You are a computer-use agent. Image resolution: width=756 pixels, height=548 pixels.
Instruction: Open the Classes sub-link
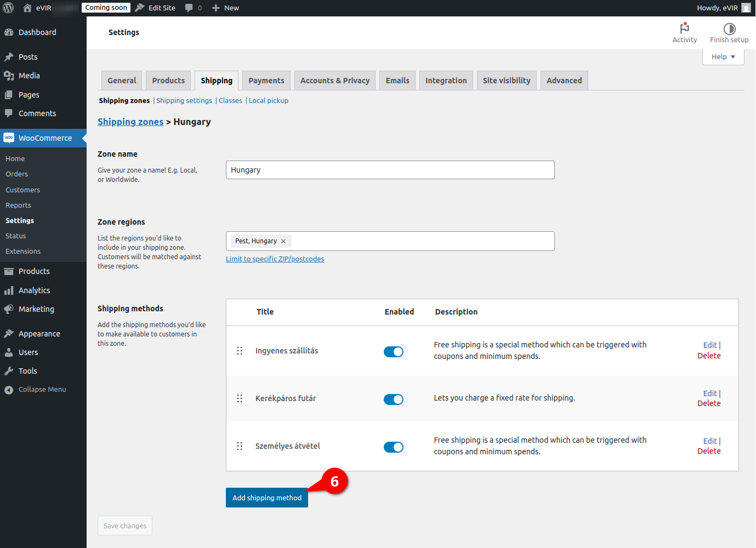(x=230, y=101)
